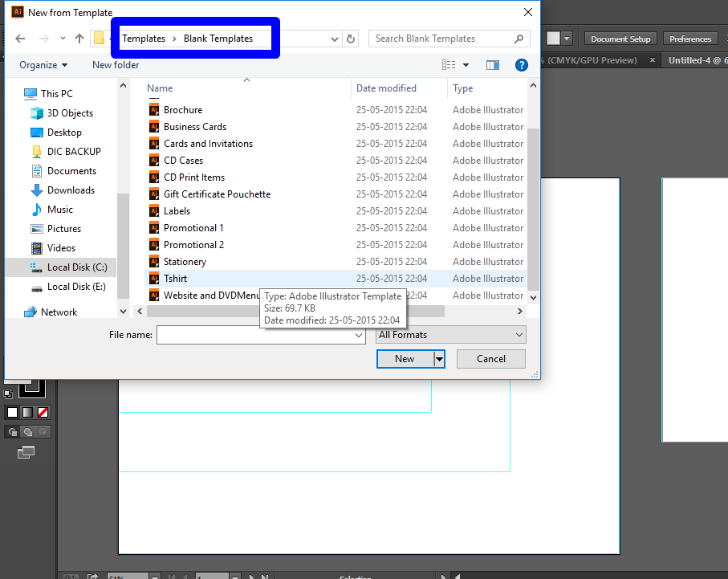This screenshot has height=579, width=728.
Task: Open DIC BACKUP folder
Action: (66, 152)
